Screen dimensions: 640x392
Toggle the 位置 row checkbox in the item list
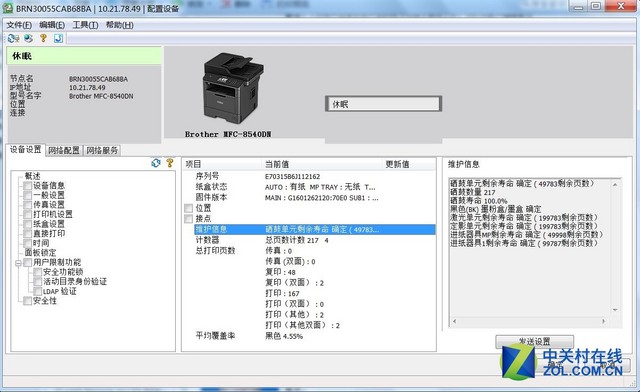coord(188,208)
